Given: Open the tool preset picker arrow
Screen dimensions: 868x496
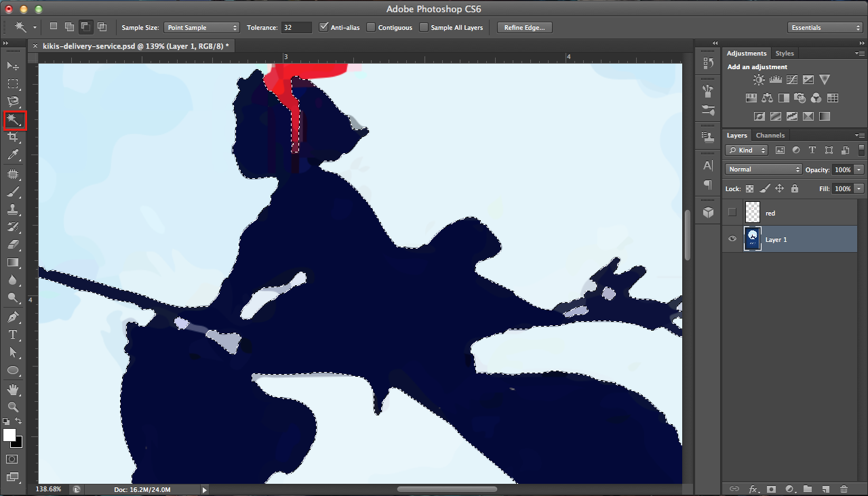Looking at the screenshot, I should [x=35, y=28].
